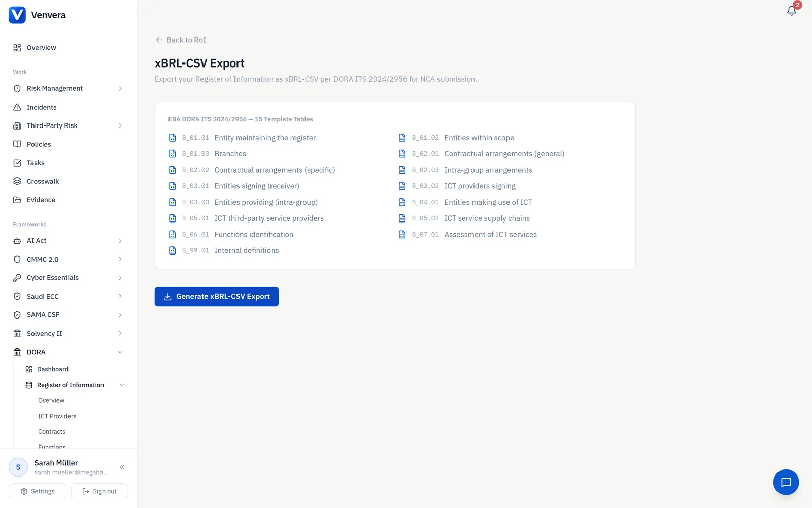Click the file icon beside B_01.01
The height and width of the screenshot is (508, 812).
[x=173, y=138]
